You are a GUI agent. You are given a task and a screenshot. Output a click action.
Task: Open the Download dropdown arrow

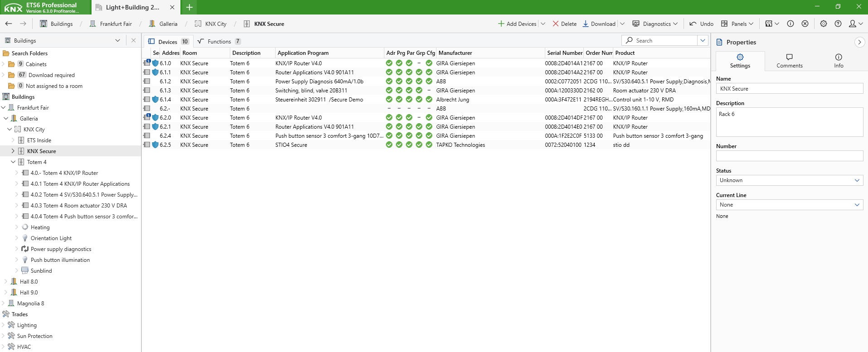(x=622, y=24)
